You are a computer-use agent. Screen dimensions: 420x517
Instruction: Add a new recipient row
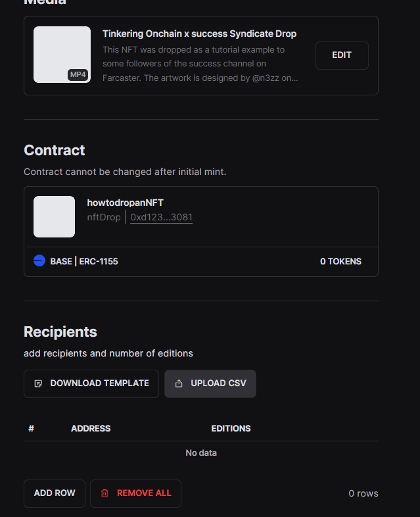click(x=55, y=493)
